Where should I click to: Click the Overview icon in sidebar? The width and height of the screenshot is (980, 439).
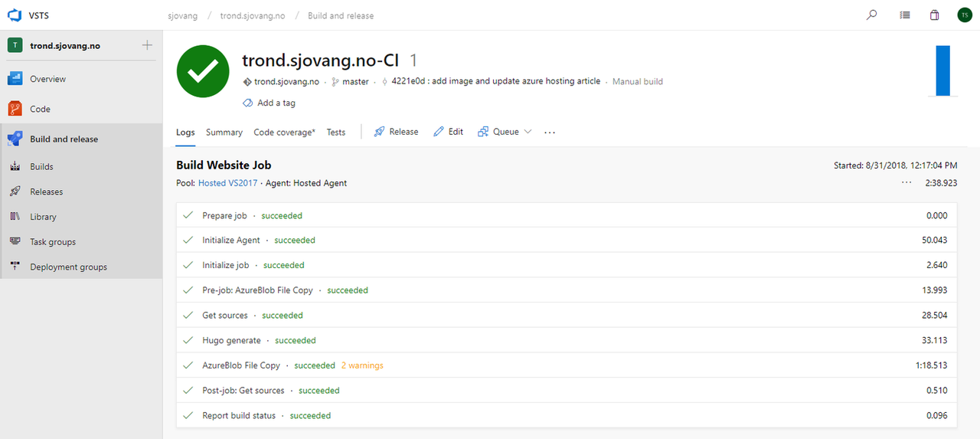pyautogui.click(x=15, y=78)
